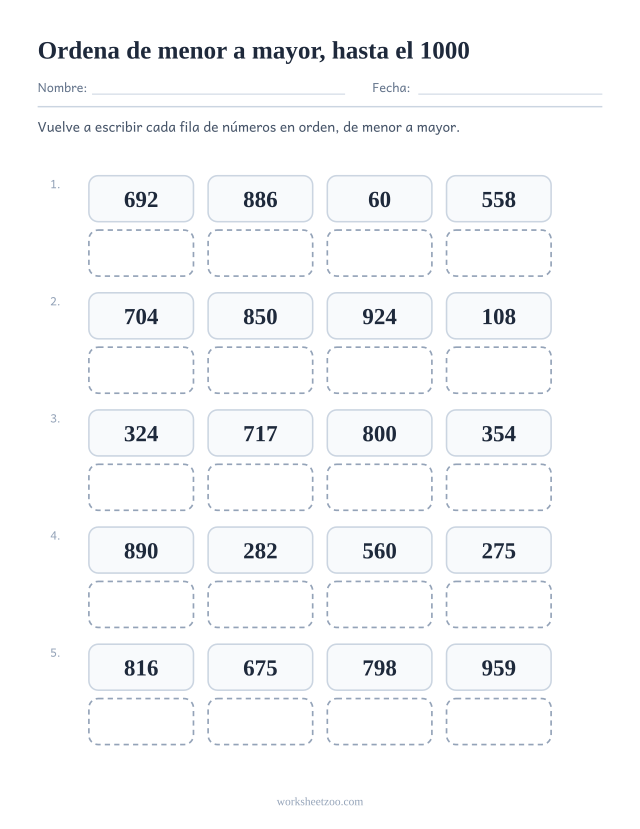
Task: Click the empty answer box under 717
Action: click(x=260, y=487)
